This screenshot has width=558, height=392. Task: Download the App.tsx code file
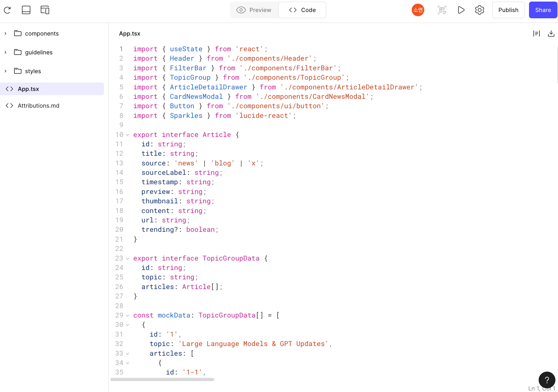[551, 33]
